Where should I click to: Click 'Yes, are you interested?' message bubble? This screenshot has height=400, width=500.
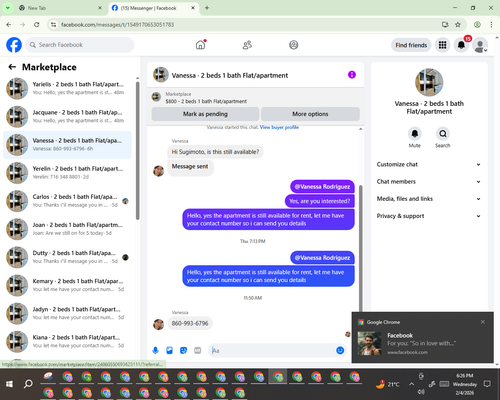click(x=319, y=201)
